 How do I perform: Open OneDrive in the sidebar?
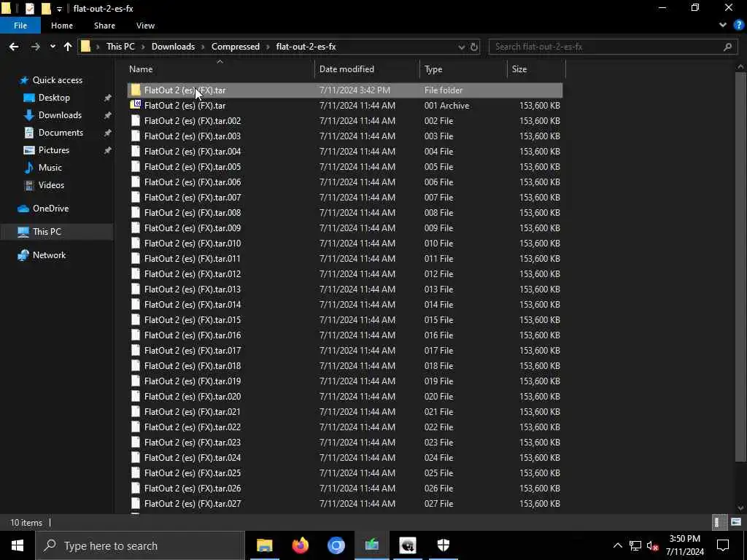pyautogui.click(x=50, y=209)
